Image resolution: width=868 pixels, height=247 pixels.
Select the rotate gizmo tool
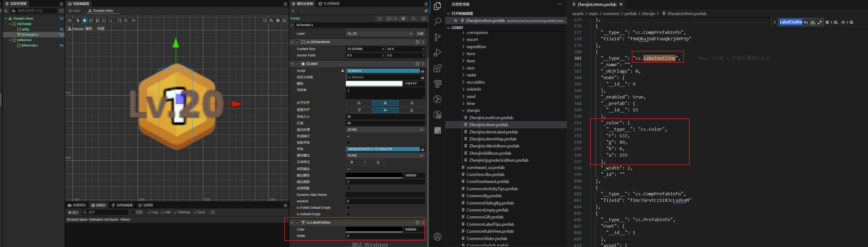pyautogui.click(x=91, y=20)
